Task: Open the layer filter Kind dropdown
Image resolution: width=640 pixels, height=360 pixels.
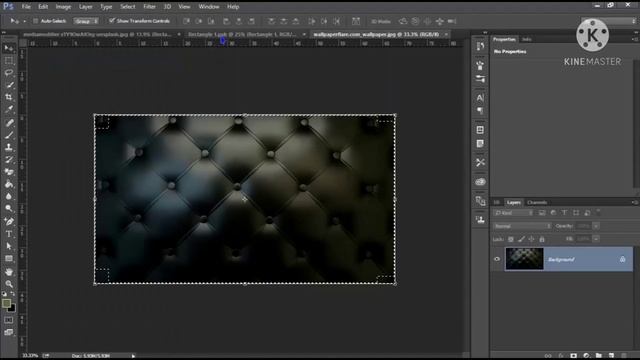Action: 513,213
